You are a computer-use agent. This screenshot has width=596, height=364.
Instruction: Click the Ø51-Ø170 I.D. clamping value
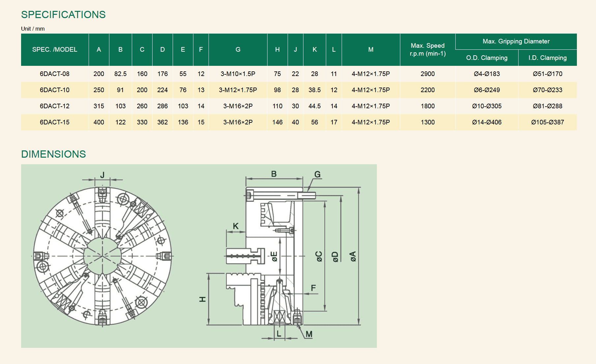[548, 74]
